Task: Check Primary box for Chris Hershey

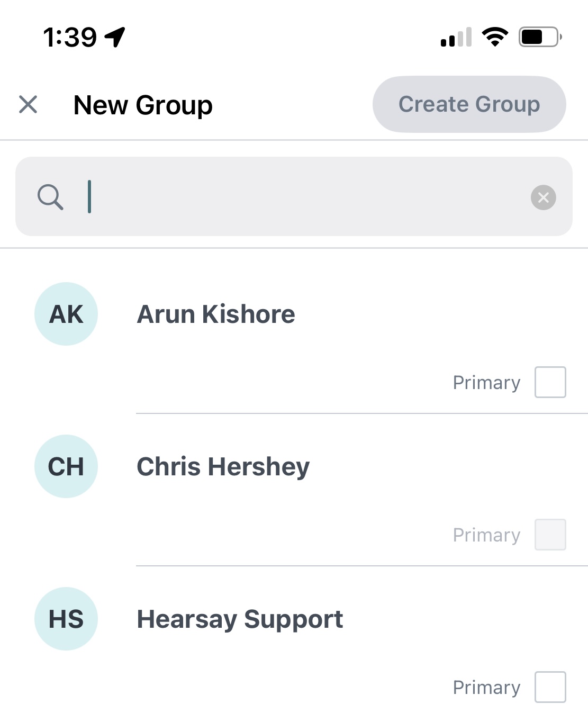Action: (550, 535)
